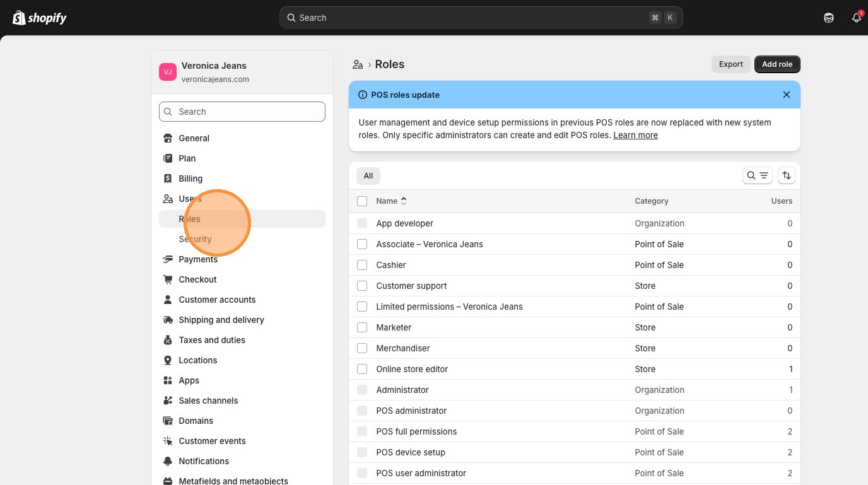Check the Cashier role checkbox
The image size is (868, 485).
tap(362, 265)
